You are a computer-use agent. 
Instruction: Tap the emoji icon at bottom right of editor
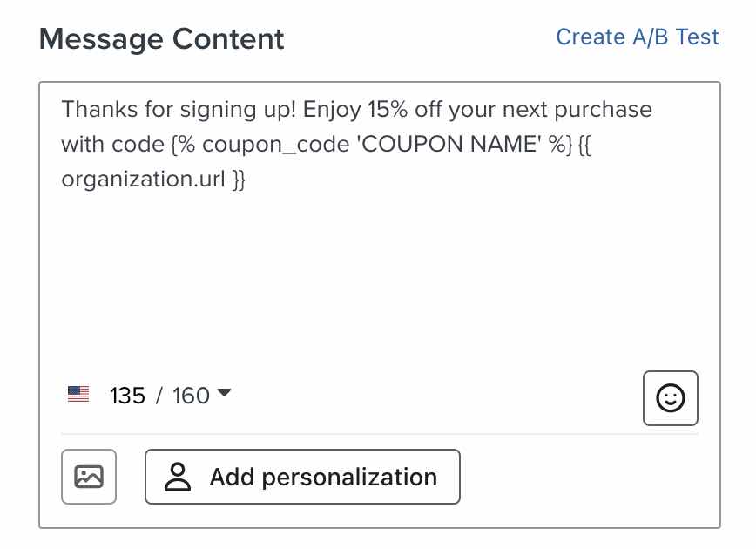point(670,398)
